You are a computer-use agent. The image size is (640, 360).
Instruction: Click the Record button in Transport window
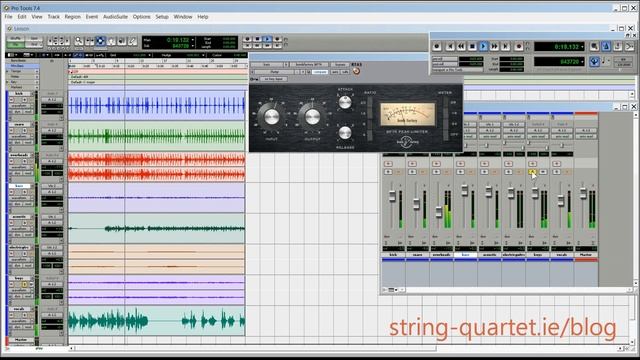[x=519, y=47]
